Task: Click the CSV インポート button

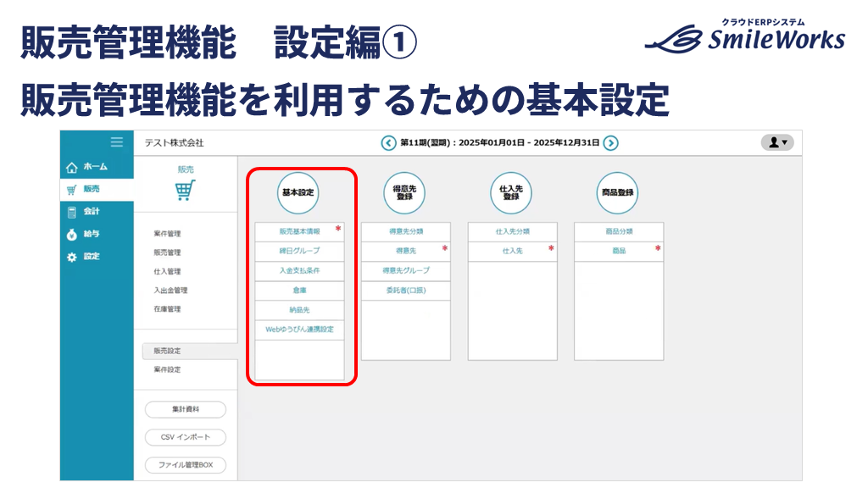Action: (x=186, y=437)
